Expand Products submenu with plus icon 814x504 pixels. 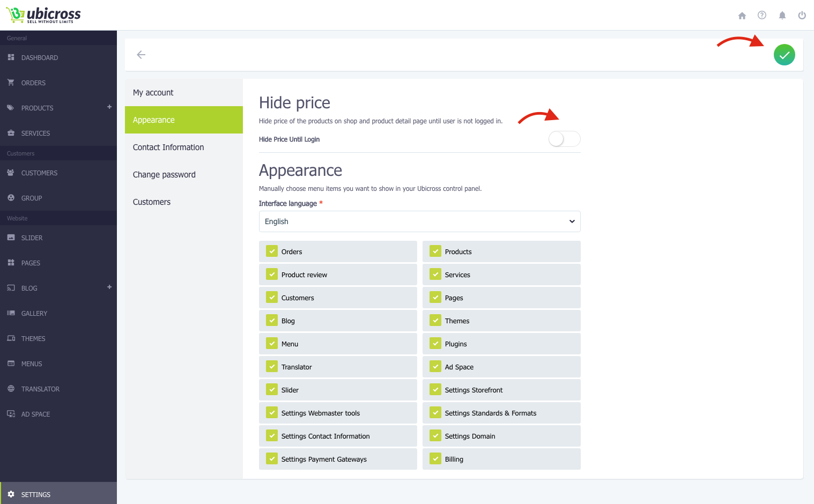coord(109,107)
